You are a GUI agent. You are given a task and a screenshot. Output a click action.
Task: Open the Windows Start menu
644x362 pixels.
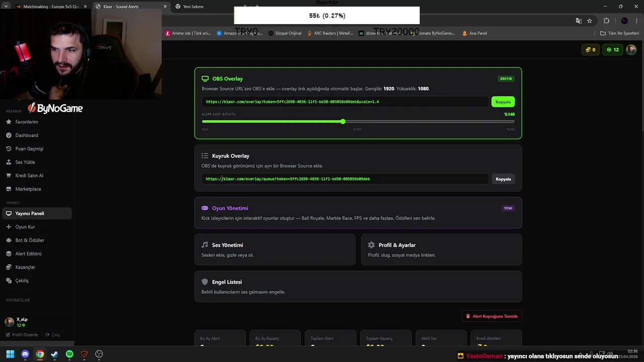[10, 354]
